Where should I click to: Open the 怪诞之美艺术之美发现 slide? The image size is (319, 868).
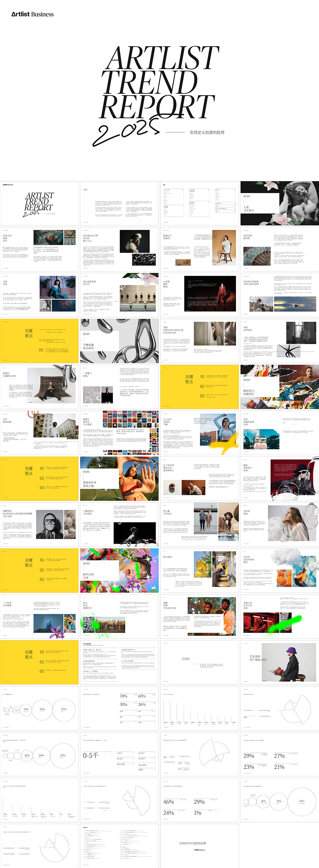(280, 616)
